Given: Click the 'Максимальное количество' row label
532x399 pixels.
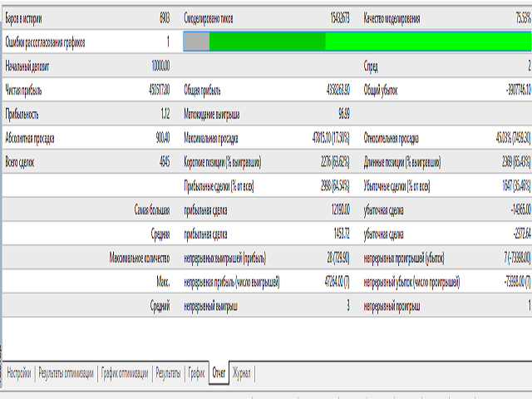Looking at the screenshot, I should pyautogui.click(x=139, y=259).
